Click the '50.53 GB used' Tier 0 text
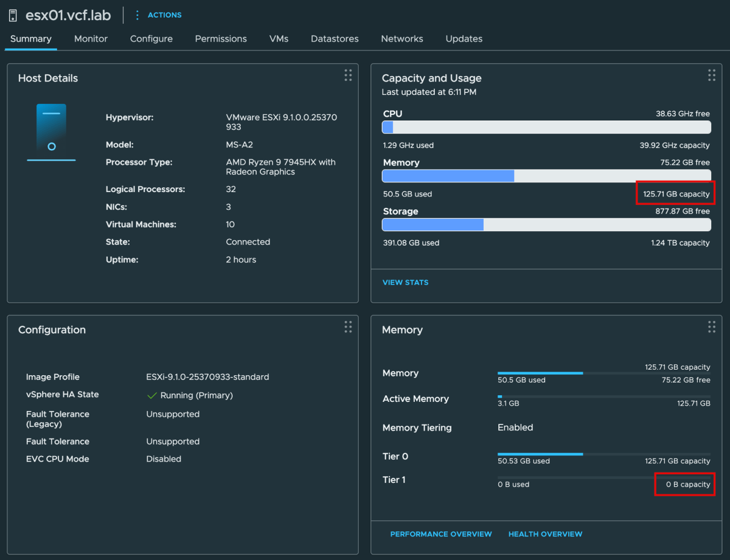This screenshot has width=730, height=560. coord(524,461)
